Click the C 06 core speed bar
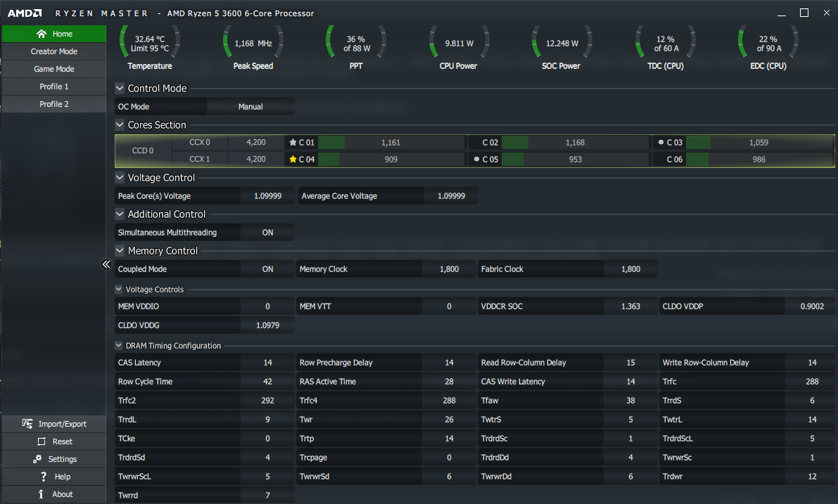This screenshot has width=838, height=504. [x=759, y=159]
